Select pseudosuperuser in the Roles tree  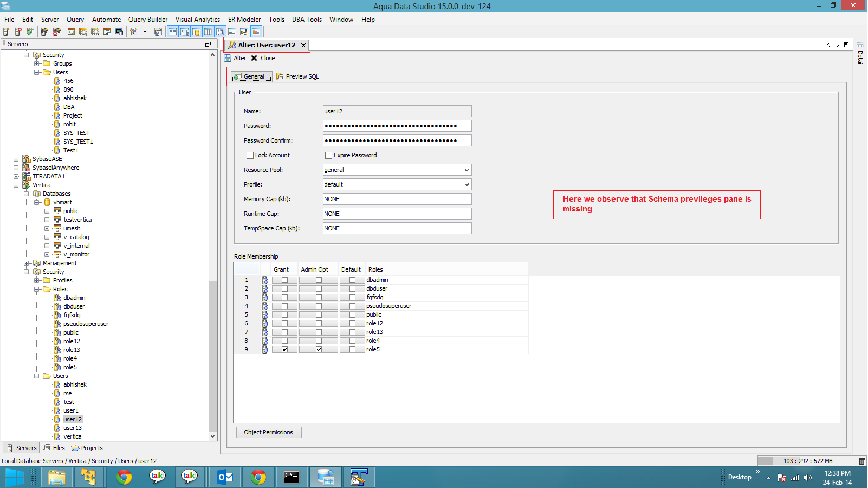tap(86, 324)
